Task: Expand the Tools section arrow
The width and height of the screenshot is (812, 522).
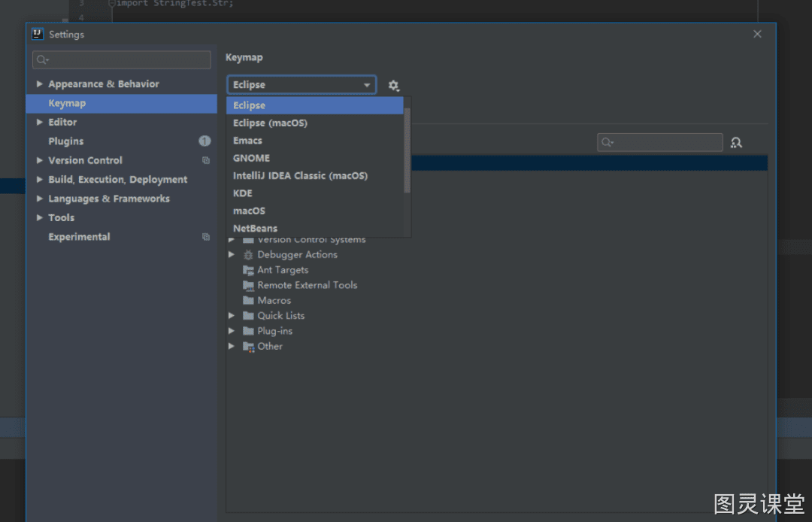Action: 39,218
